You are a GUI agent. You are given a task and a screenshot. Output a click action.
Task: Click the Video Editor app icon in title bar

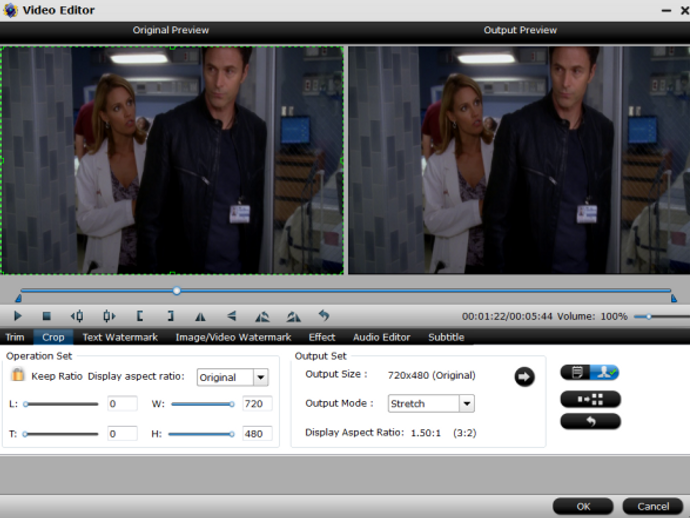[x=10, y=10]
